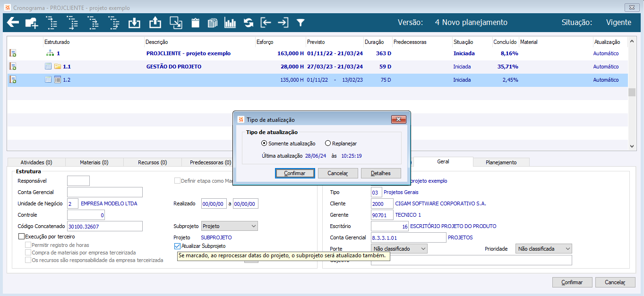This screenshot has width=644, height=296.
Task: Open the filter funnel icon
Action: click(300, 22)
